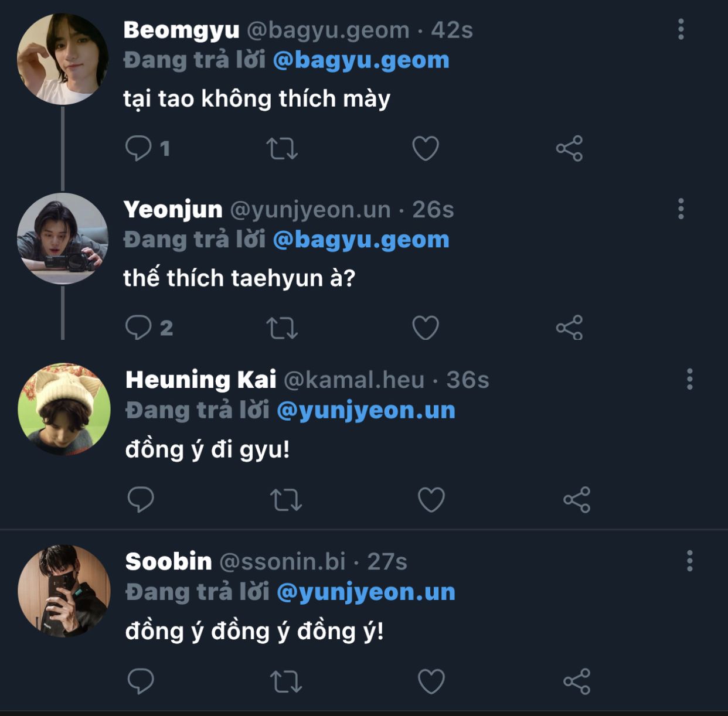The width and height of the screenshot is (728, 716).
Task: Expand three-dot menu on Soobin's tweet
Action: [x=690, y=561]
